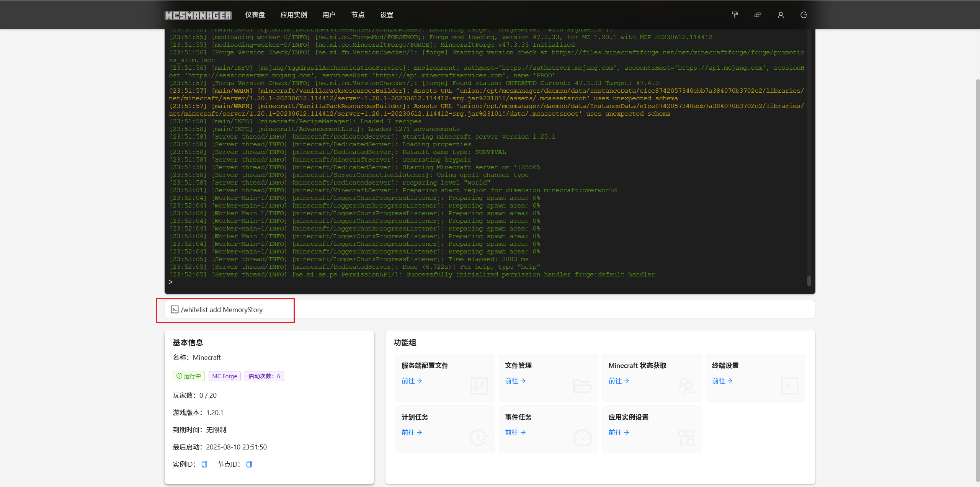Go to 服务端配置文件 via 前往 link
Image resolution: width=980 pixels, height=487 pixels.
pyautogui.click(x=412, y=381)
